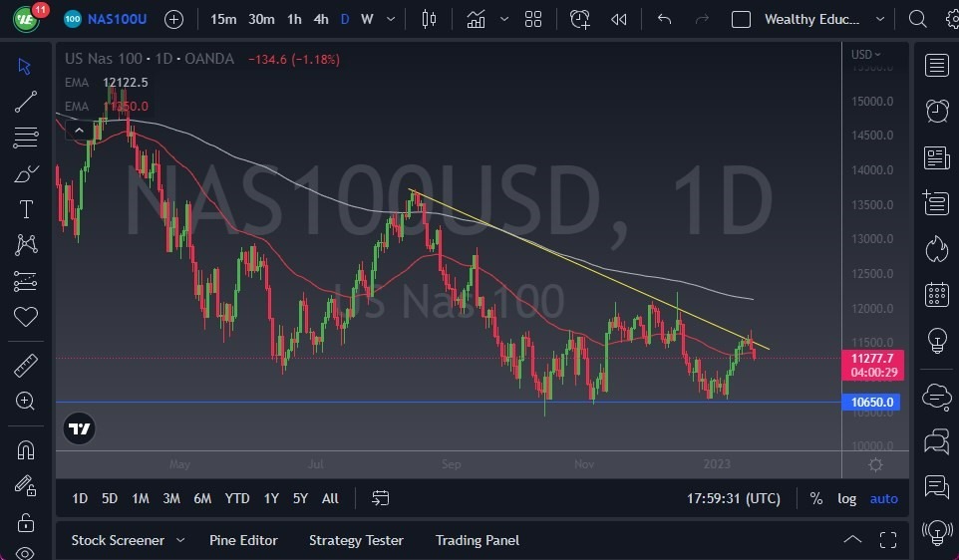The height and width of the screenshot is (560, 959).
Task: Switch to the 1h timeframe
Action: coord(294,20)
